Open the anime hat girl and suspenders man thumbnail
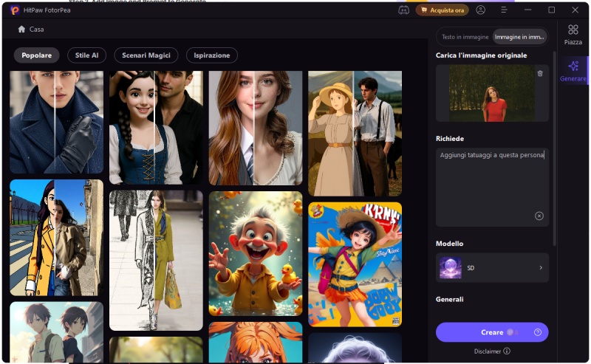The width and height of the screenshot is (591, 364). 355,134
